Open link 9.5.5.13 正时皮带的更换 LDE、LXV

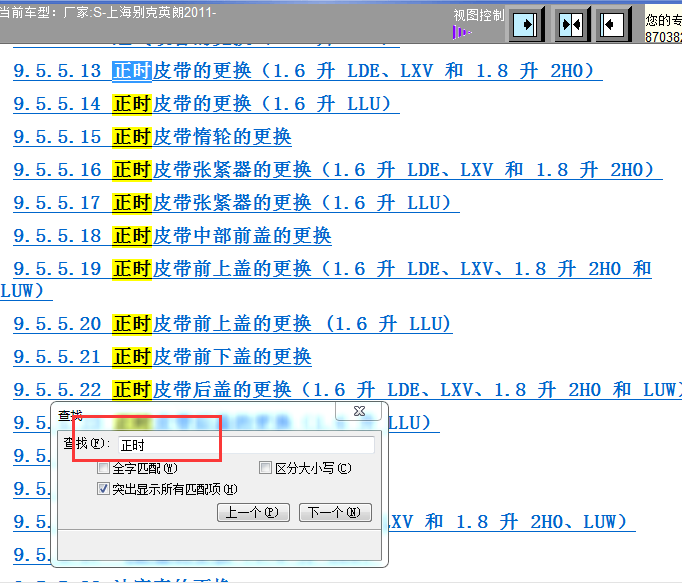tap(308, 71)
